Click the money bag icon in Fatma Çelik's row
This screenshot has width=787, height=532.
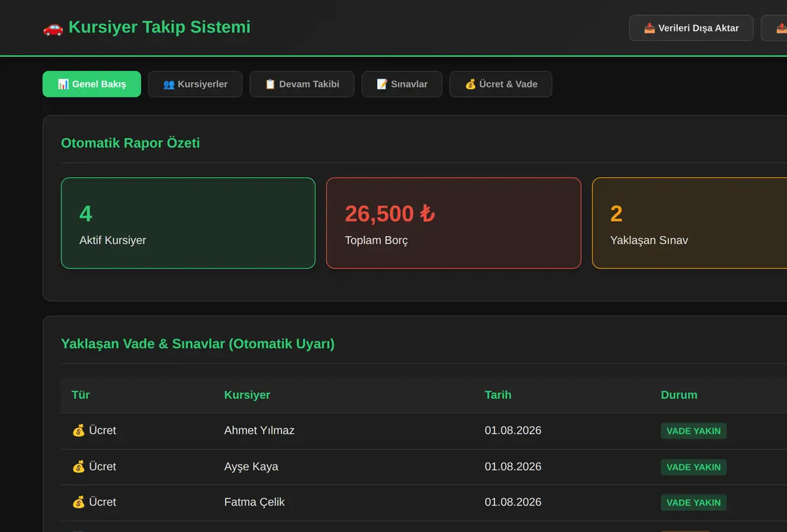pos(79,502)
